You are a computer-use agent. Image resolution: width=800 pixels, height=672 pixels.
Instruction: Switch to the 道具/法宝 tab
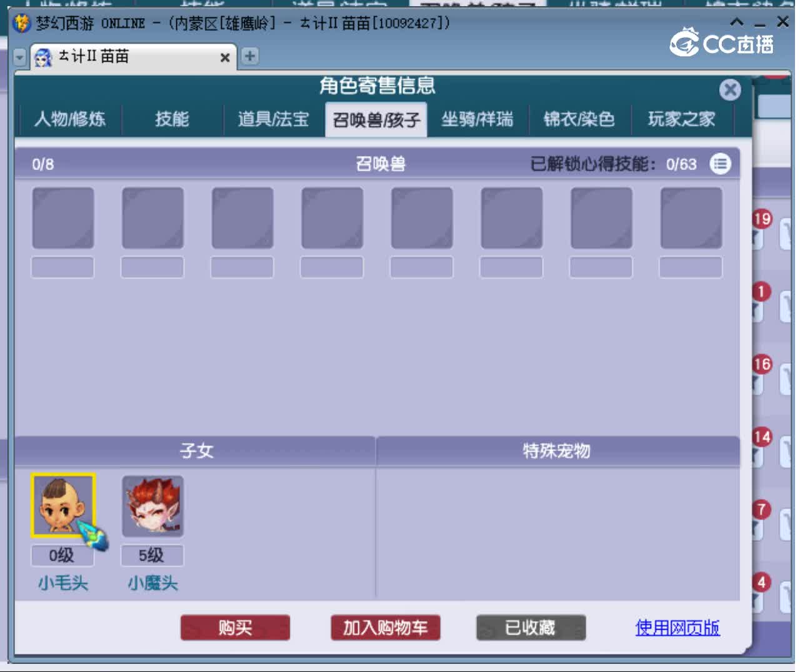tap(274, 119)
